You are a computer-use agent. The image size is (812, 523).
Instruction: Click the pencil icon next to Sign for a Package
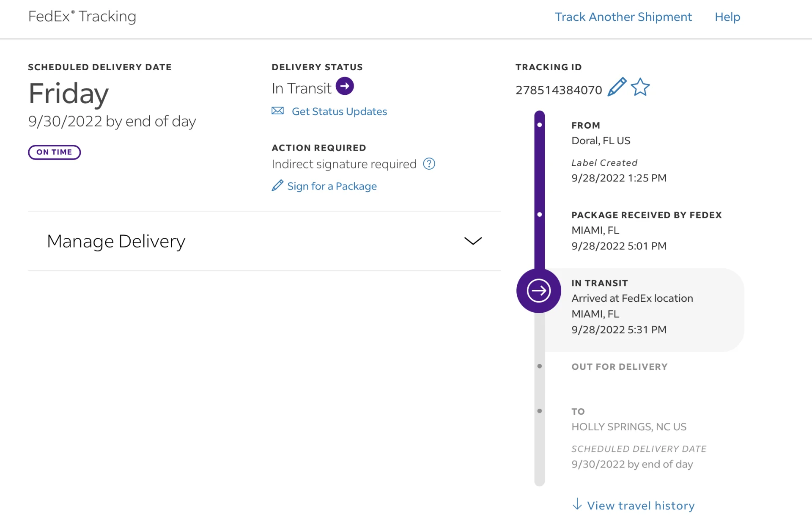(x=277, y=186)
